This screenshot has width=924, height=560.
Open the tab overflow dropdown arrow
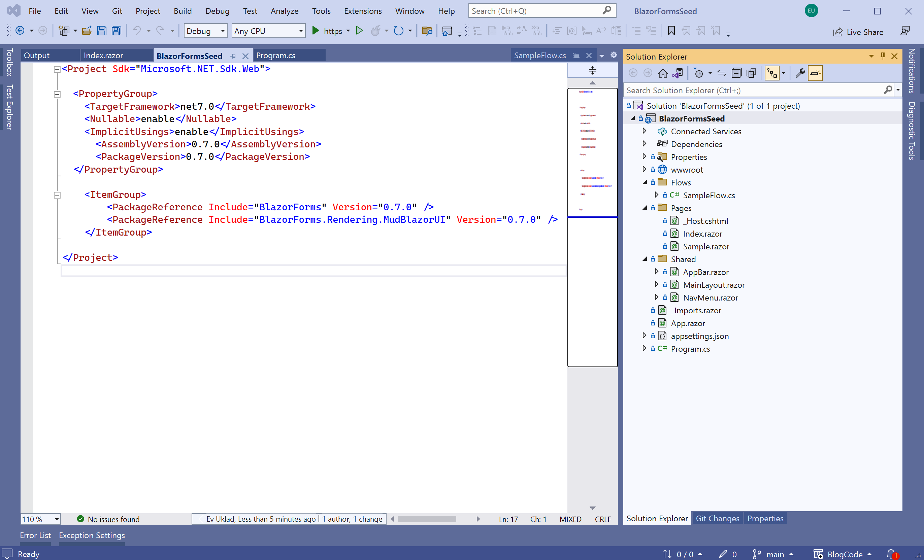tap(601, 56)
